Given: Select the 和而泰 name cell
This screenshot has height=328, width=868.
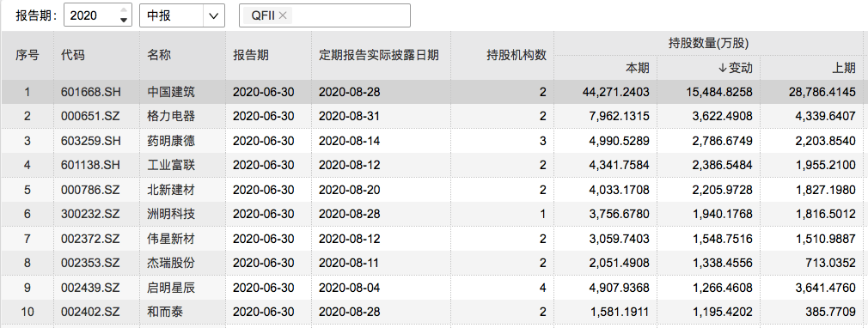Looking at the screenshot, I should 165,312.
